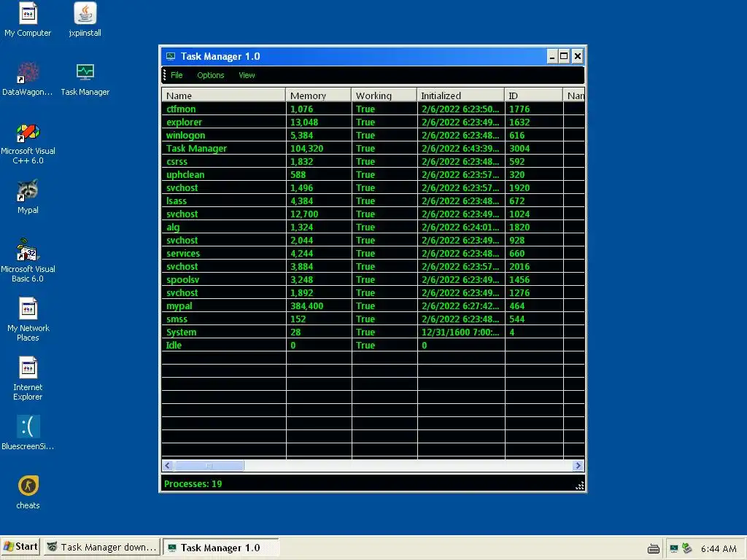Sort by the ID column header
This screenshot has width=747, height=560.
pos(533,96)
